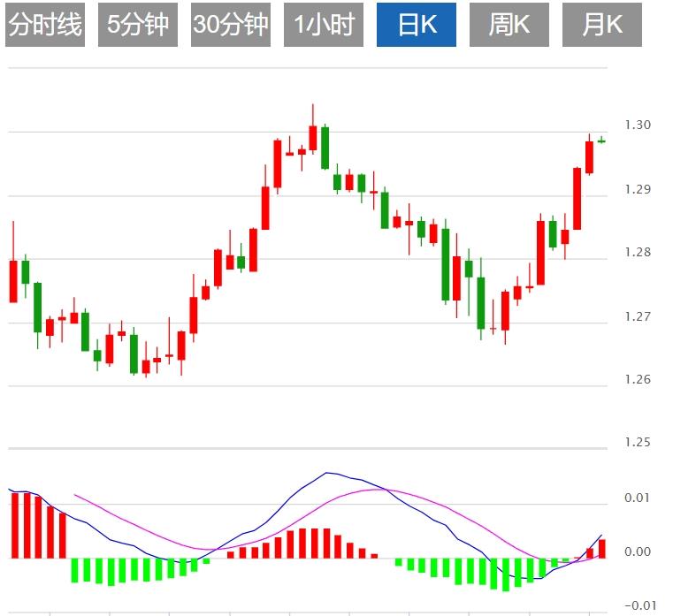Viewport: 673px width, 616px height.
Task: Show the 1小时 chart view
Action: point(323,25)
